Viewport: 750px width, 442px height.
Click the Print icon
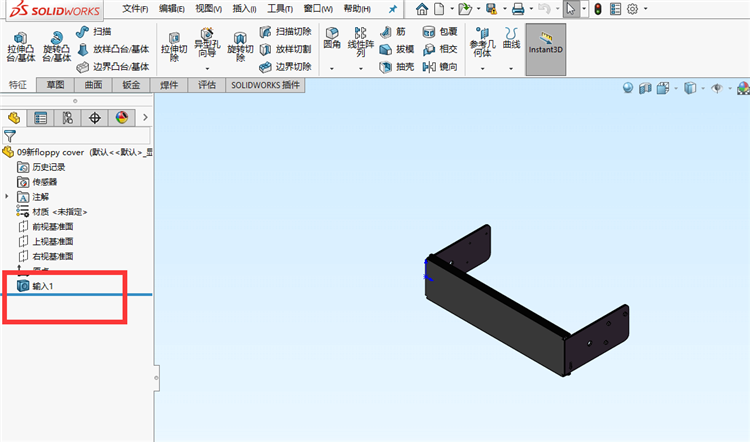pos(518,9)
